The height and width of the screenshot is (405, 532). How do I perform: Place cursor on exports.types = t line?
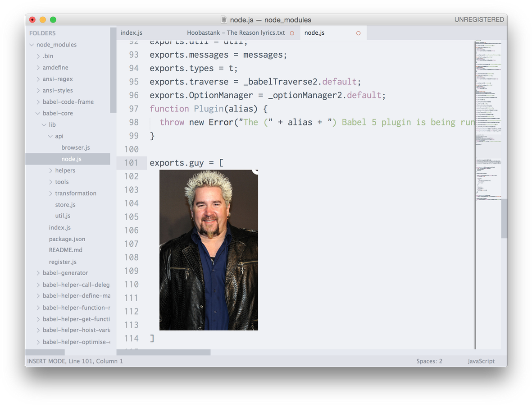coord(193,69)
